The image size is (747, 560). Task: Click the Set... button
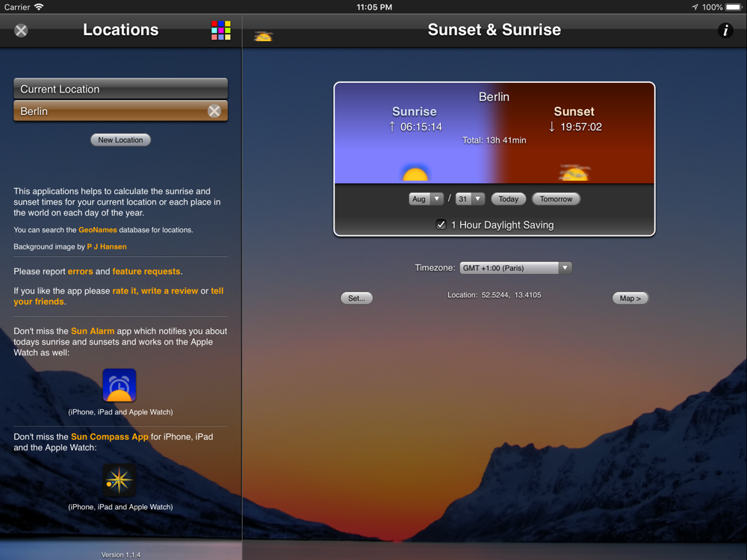(x=356, y=298)
